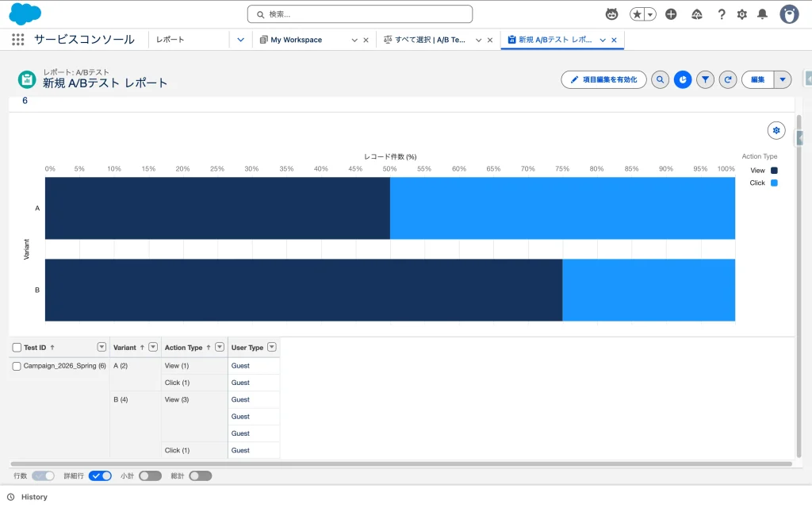The height and width of the screenshot is (508, 812).
Task: Open the report filter icon
Action: 705,79
